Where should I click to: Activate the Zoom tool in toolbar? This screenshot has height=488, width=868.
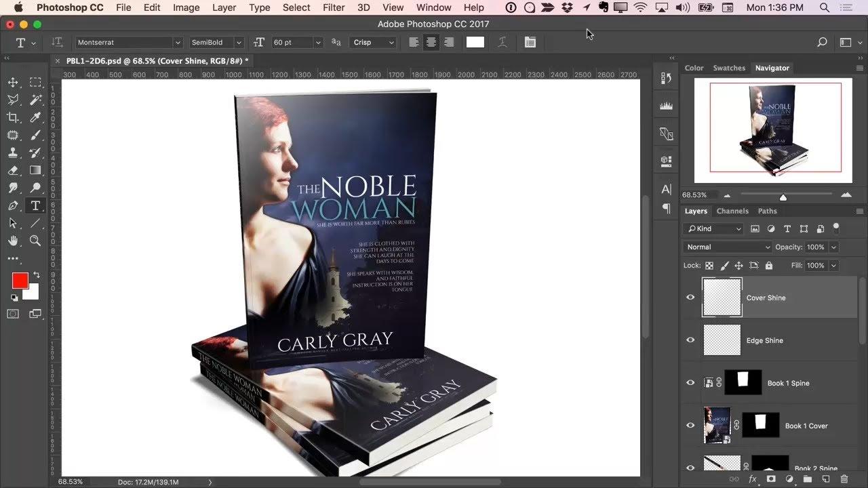click(x=35, y=241)
